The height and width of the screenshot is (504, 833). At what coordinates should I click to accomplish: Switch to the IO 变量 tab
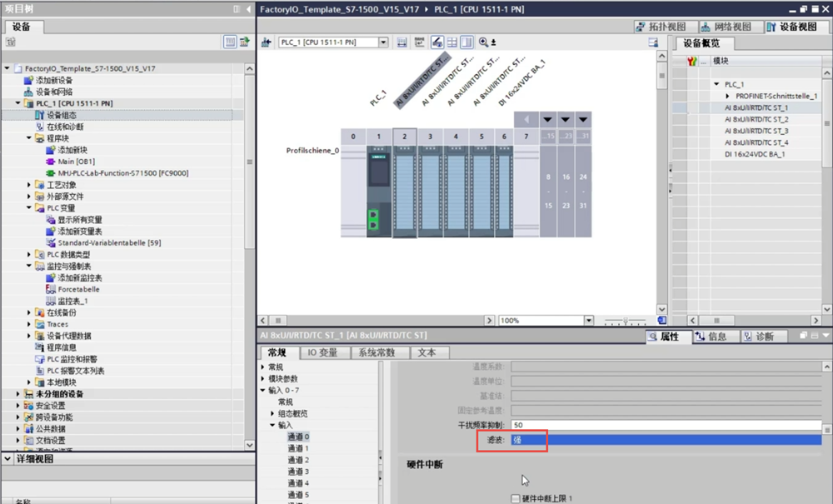coord(323,352)
